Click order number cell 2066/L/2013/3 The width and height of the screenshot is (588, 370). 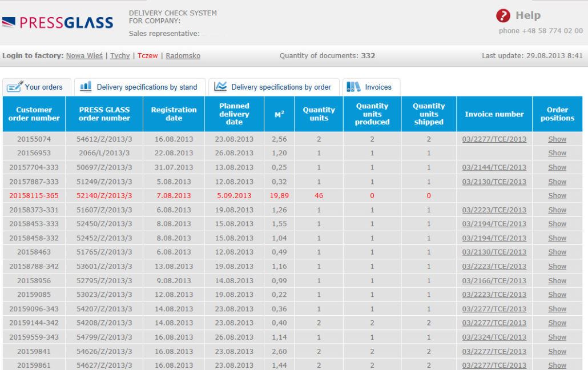(104, 152)
